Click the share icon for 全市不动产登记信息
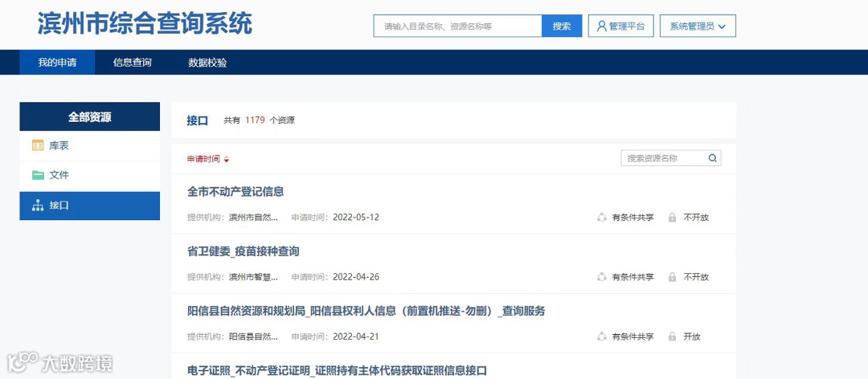868x379 pixels. click(602, 218)
